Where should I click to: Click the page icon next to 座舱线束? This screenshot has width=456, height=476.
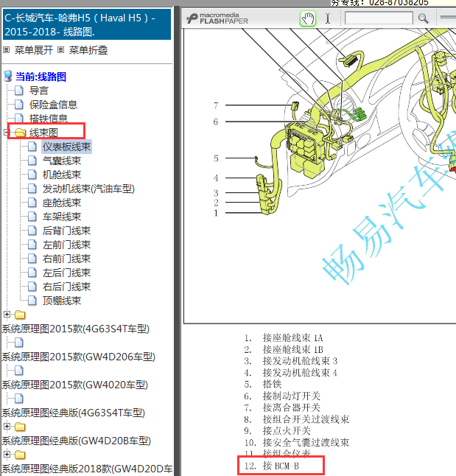tap(32, 202)
